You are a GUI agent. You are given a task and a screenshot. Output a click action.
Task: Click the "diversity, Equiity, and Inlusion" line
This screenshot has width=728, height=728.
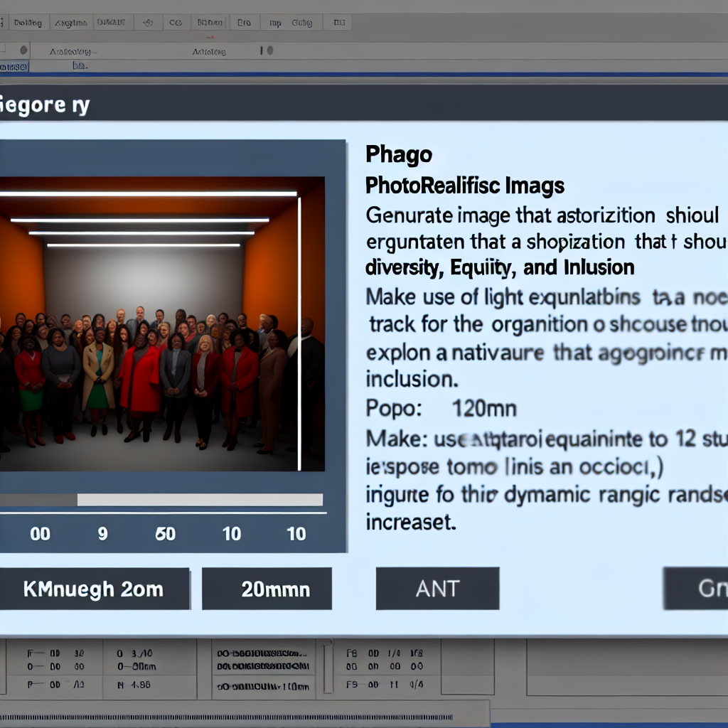[500, 268]
